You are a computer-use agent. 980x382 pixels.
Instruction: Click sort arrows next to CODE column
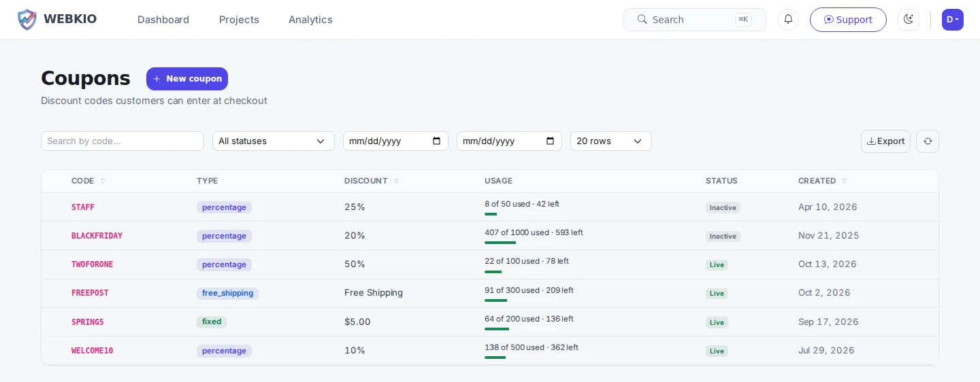(103, 181)
